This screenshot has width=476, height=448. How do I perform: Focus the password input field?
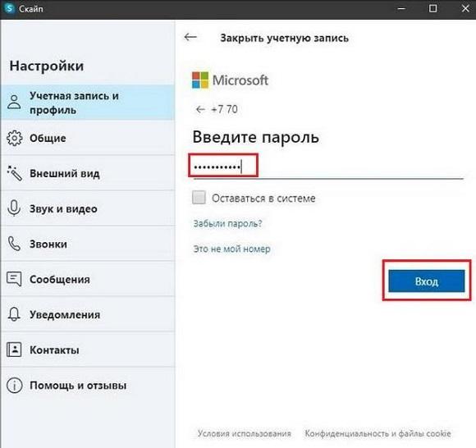tap(328, 167)
